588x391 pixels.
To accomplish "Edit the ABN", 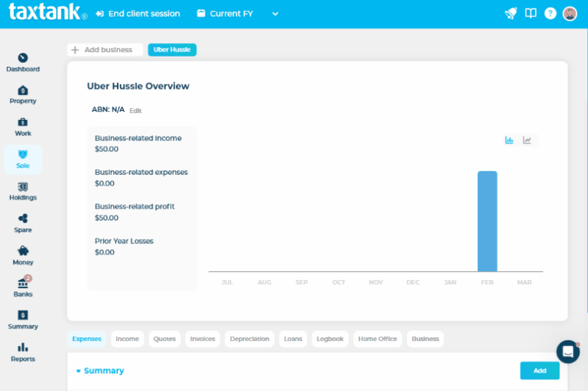I will tap(135, 110).
